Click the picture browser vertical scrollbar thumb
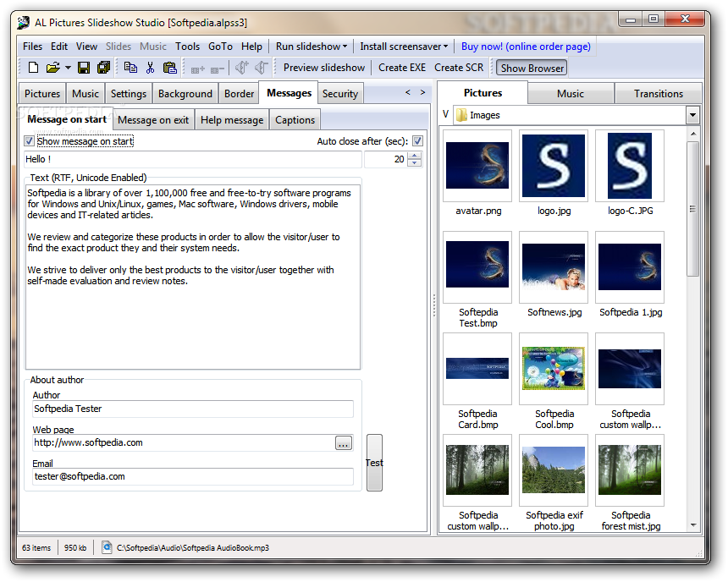This screenshot has height=582, width=728. tap(693, 209)
